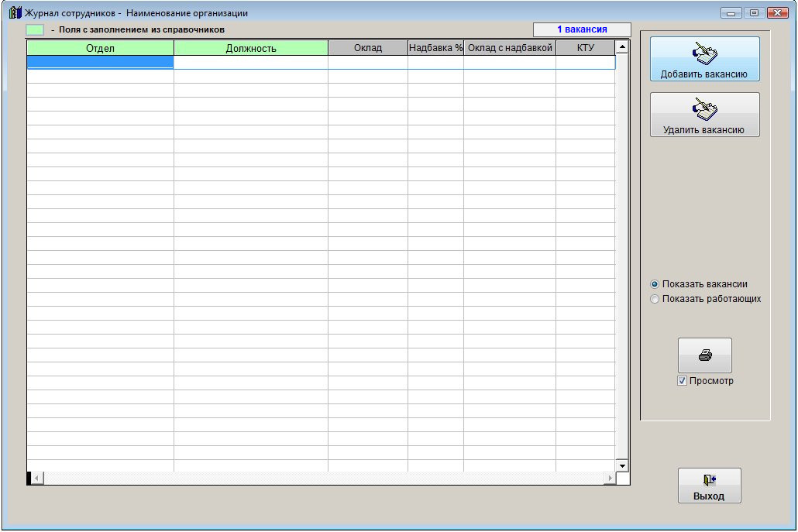
Task: Toggle the Просмотр checkbox
Action: (682, 381)
